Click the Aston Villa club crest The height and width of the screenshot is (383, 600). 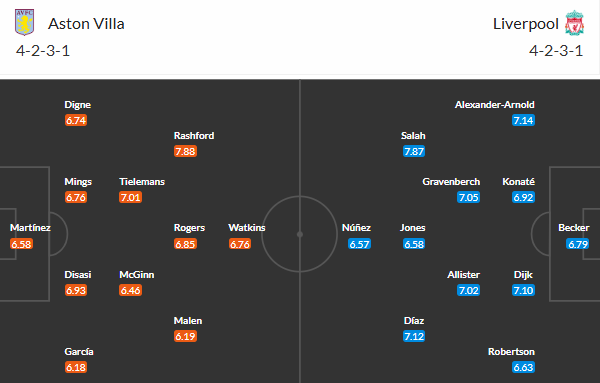pos(24,23)
